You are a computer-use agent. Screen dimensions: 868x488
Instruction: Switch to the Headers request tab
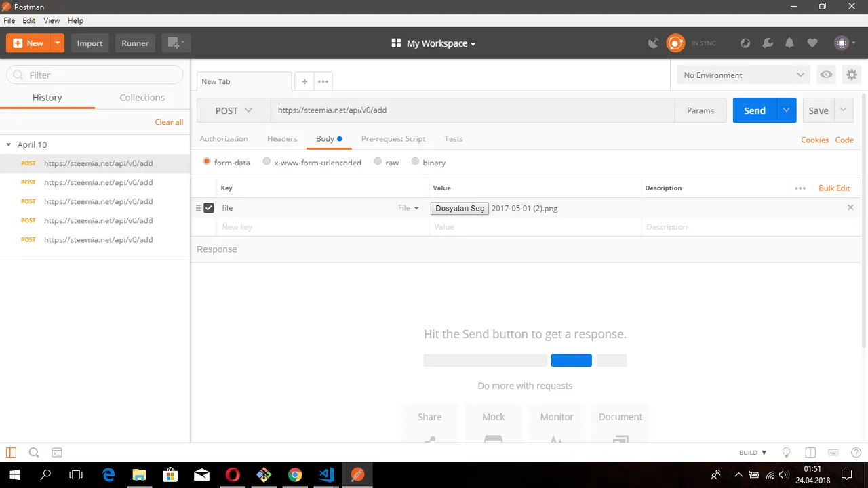(x=282, y=138)
